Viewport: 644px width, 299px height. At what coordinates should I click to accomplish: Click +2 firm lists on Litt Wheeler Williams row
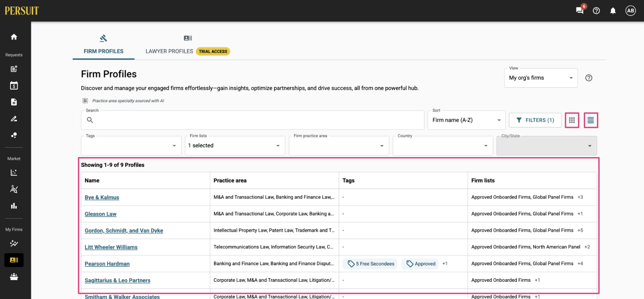pos(587,247)
